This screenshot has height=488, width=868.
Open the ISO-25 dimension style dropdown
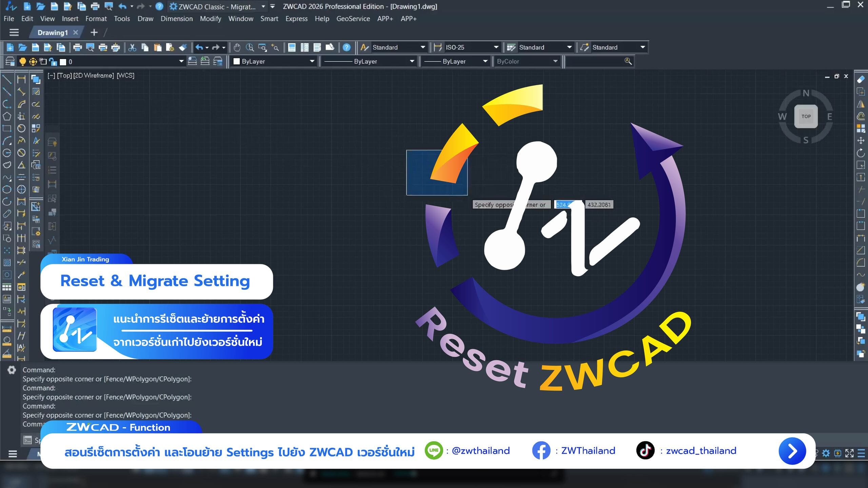[496, 47]
